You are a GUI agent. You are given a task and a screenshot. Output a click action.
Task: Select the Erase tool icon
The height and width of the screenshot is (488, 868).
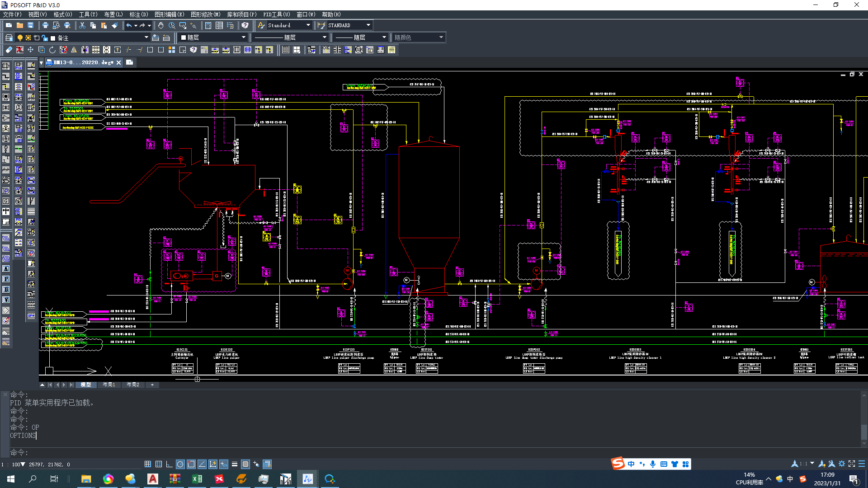(x=9, y=50)
